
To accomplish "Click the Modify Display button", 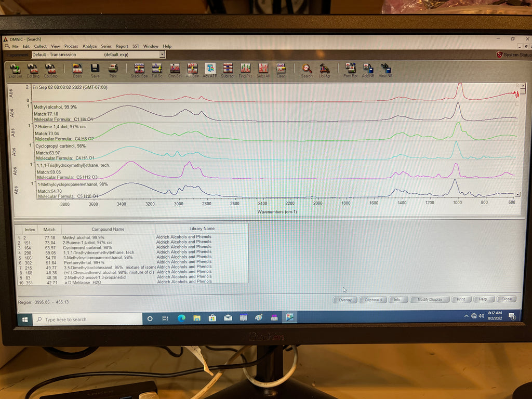I will point(430,300).
